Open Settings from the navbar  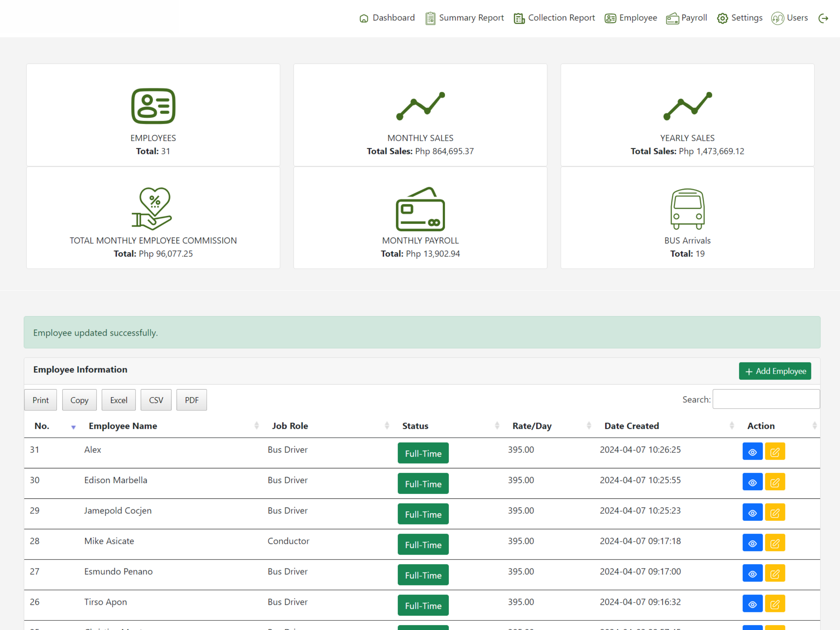tap(739, 18)
